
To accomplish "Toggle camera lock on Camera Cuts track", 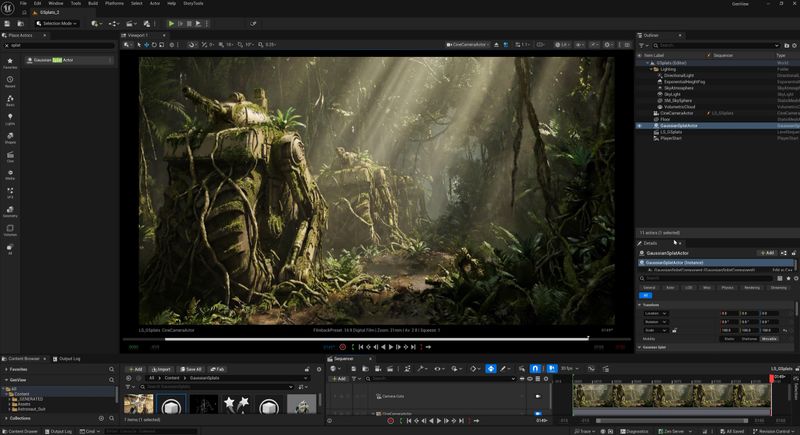I will pyautogui.click(x=538, y=396).
